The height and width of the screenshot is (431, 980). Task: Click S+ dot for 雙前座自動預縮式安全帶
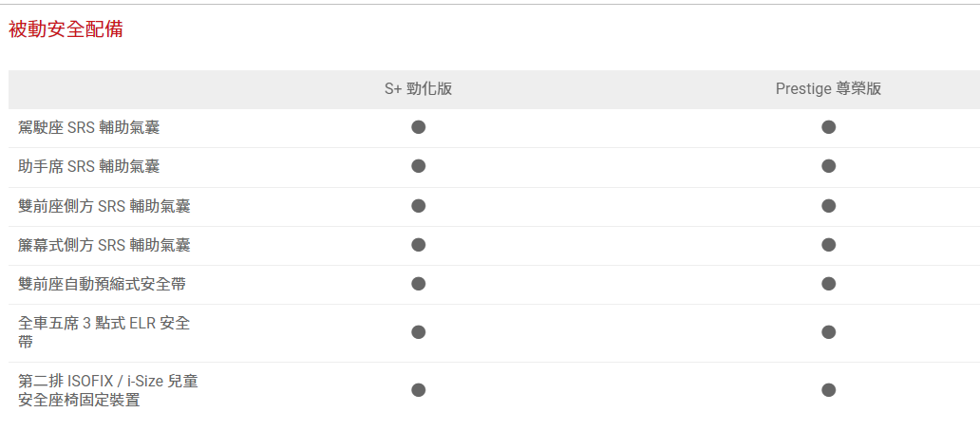pos(418,284)
